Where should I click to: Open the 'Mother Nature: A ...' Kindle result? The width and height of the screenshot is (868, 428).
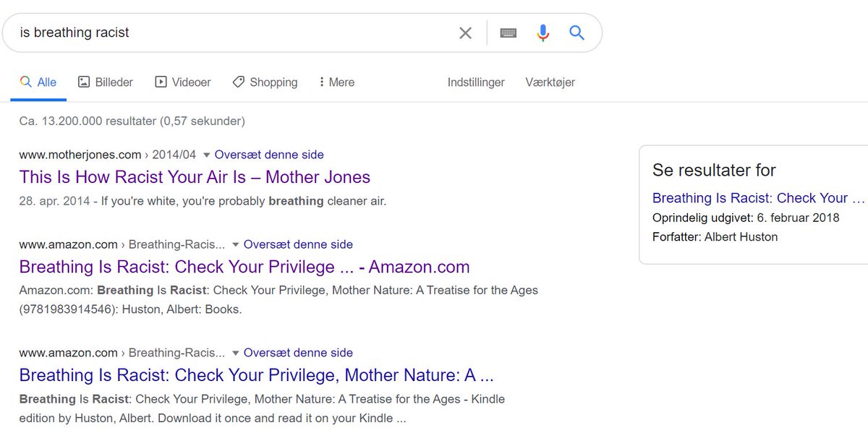[x=257, y=375]
